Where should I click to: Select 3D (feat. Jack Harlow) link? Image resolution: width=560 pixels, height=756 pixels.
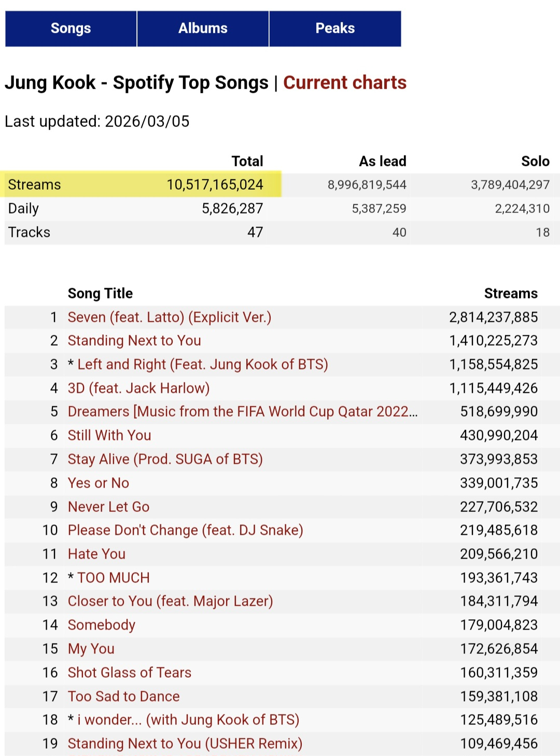click(x=138, y=388)
